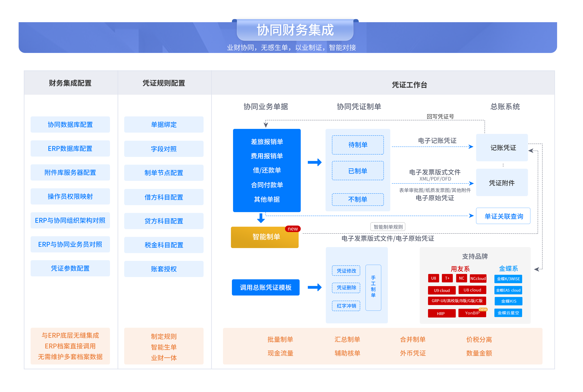
Task: Click the 凭证修改 dashed option
Action: click(x=346, y=271)
